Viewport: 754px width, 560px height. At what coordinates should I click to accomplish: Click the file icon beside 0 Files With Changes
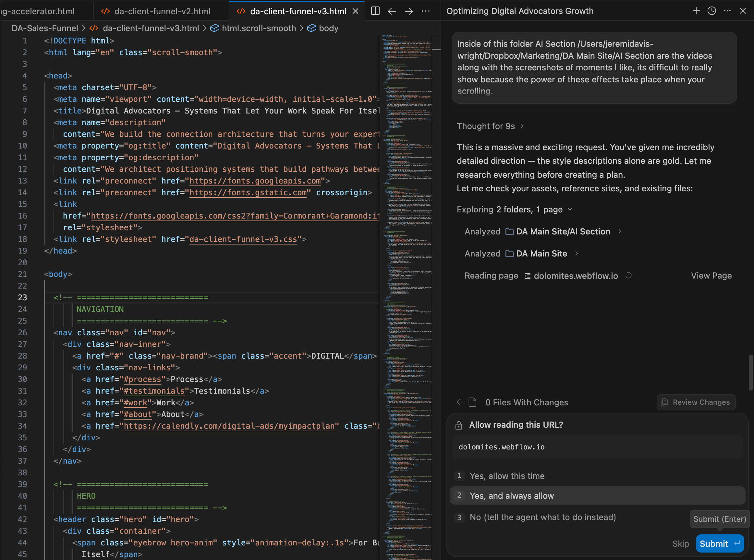pyautogui.click(x=472, y=402)
